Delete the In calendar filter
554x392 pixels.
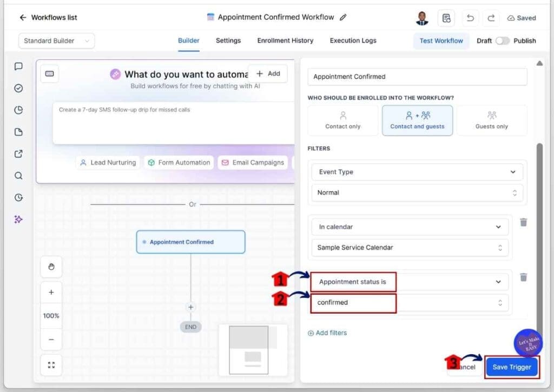pyautogui.click(x=524, y=222)
